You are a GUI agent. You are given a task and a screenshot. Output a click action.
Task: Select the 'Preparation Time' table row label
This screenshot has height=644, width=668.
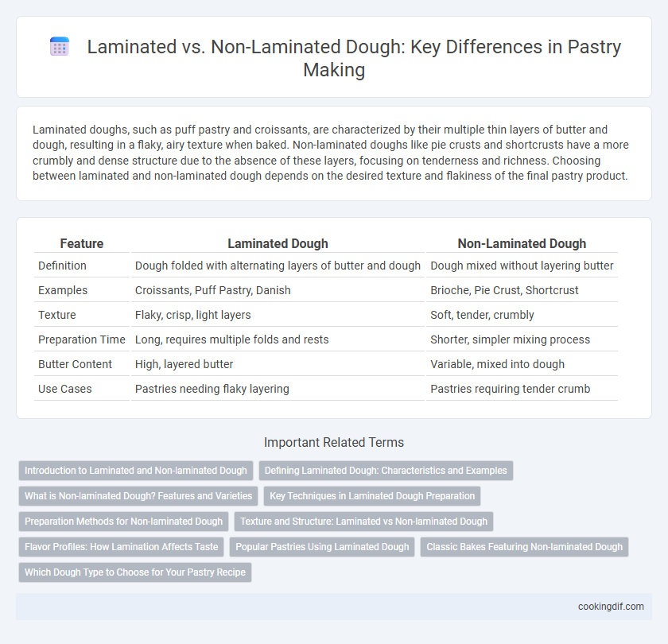coord(82,339)
